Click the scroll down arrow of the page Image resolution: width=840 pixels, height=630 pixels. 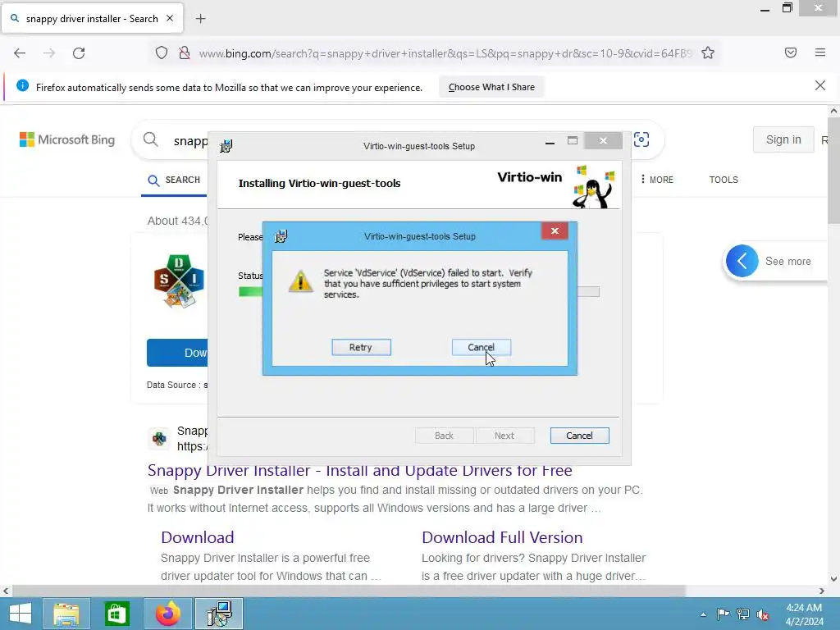pyautogui.click(x=833, y=578)
